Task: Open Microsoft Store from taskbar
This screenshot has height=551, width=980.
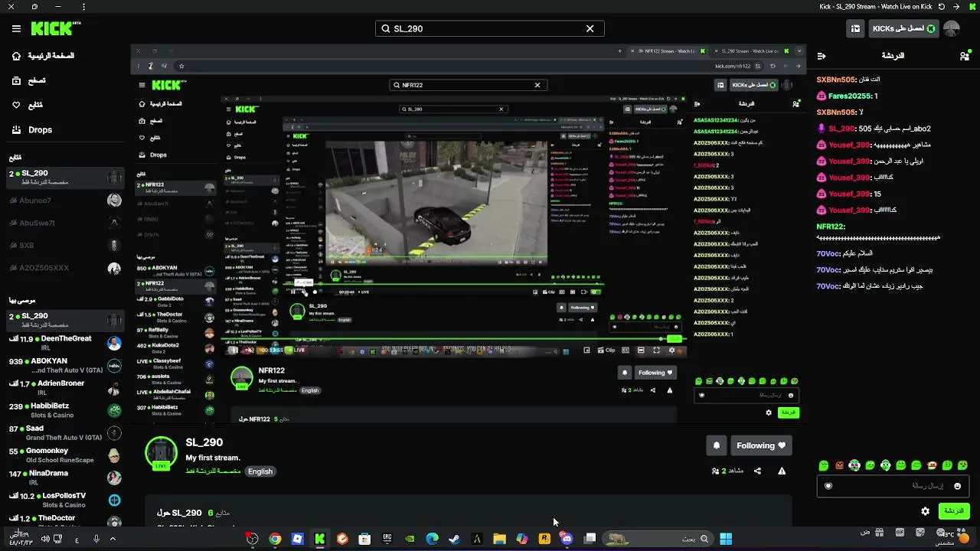Action: coord(365,539)
